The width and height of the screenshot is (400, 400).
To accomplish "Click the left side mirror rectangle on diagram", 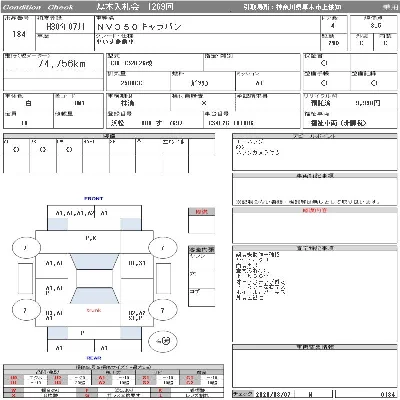I will pos(25,278).
